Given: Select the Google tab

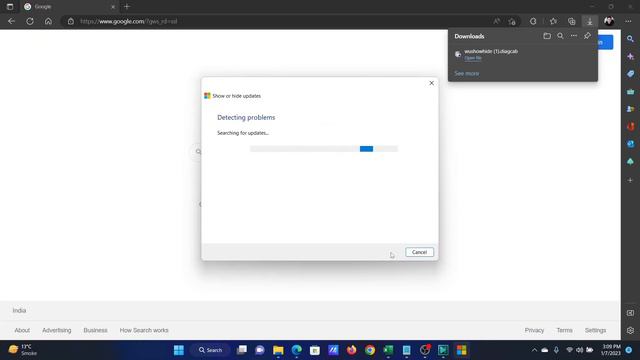Looking at the screenshot, I should 69,7.
